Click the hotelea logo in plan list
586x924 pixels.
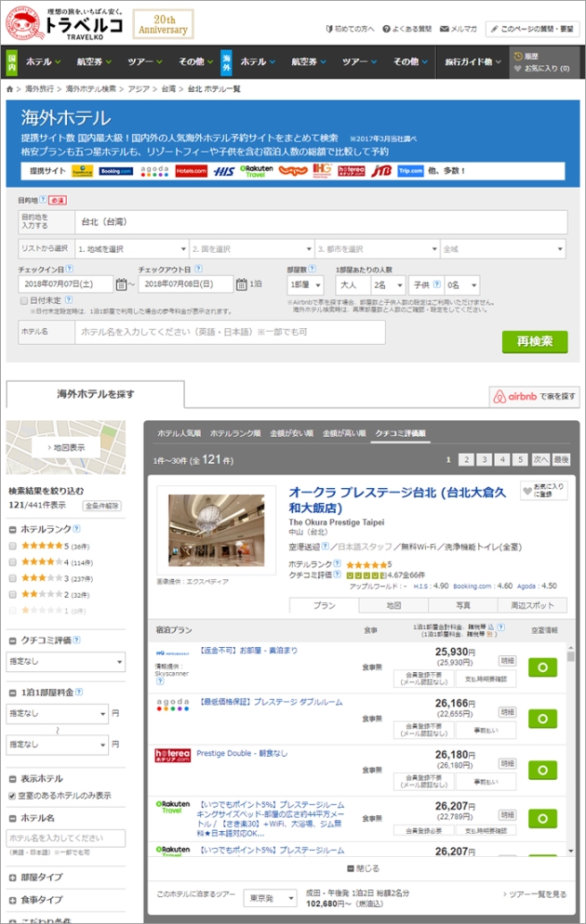point(172,755)
